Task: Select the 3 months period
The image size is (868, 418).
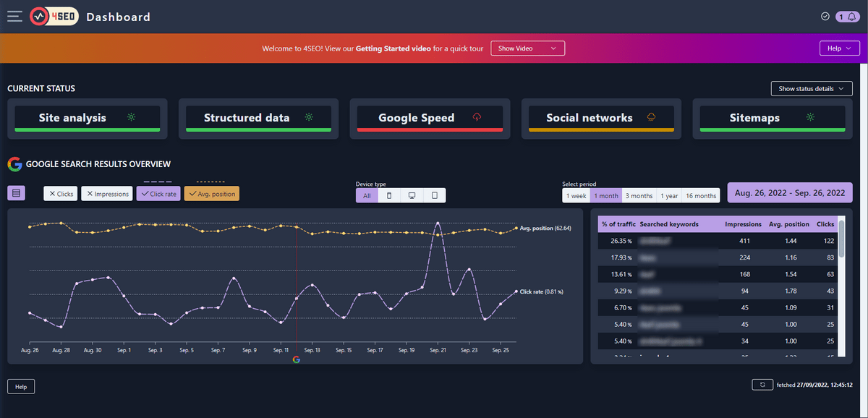Action: tap(639, 195)
